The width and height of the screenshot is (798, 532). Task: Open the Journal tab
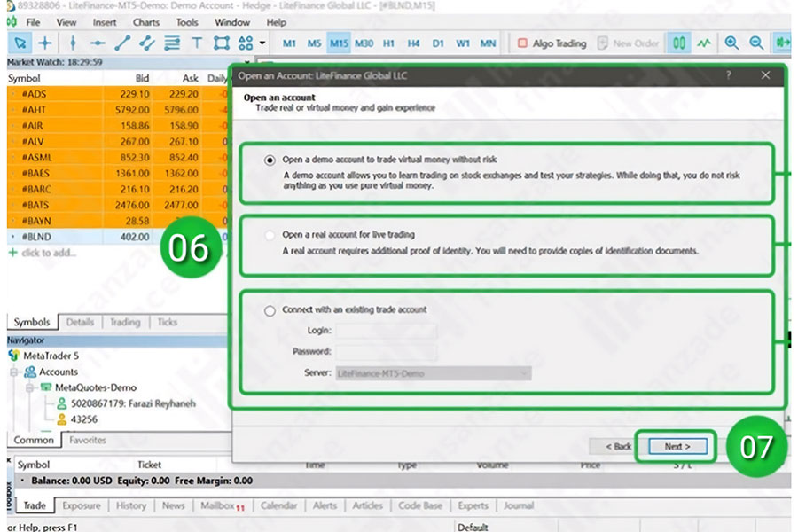[518, 505]
